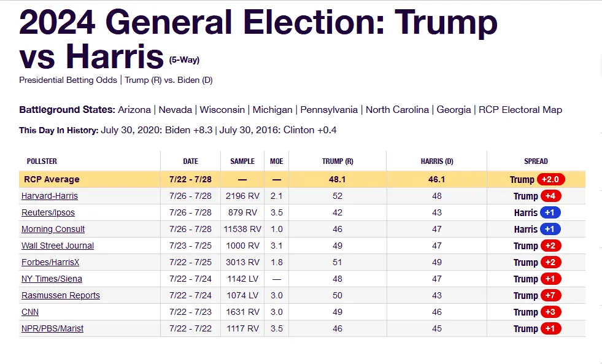Open the Wall Street Journal poll
Image resolution: width=602 pixels, height=364 pixels.
click(58, 246)
